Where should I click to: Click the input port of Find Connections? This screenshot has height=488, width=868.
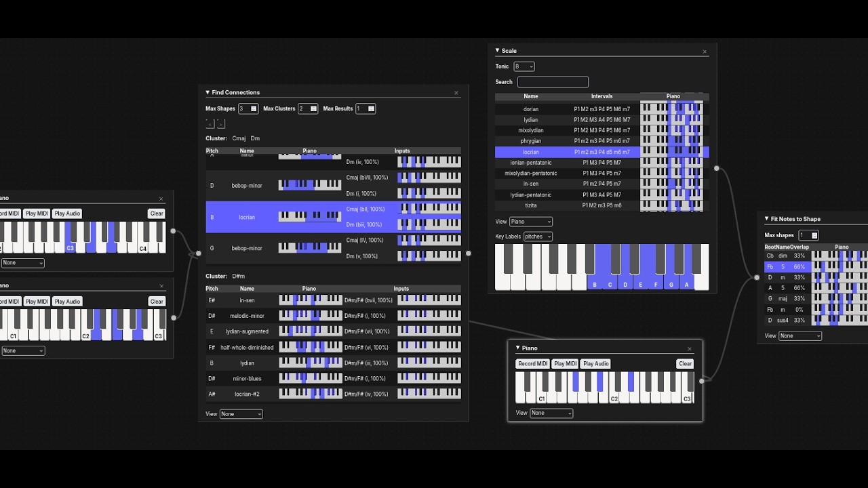(x=198, y=253)
